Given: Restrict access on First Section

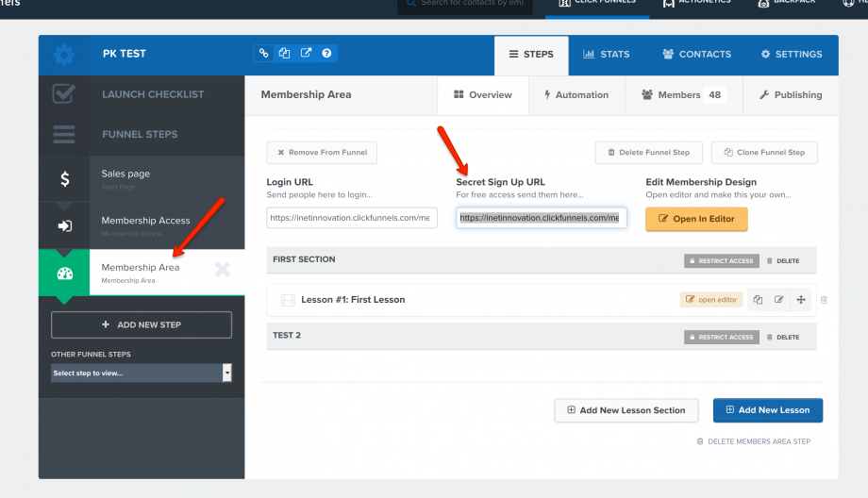Looking at the screenshot, I should point(720,261).
